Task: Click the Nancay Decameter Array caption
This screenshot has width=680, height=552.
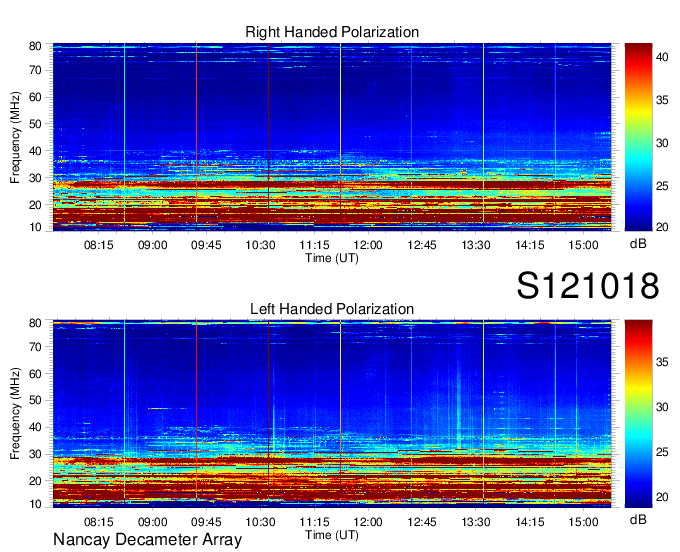Action: pos(147,540)
